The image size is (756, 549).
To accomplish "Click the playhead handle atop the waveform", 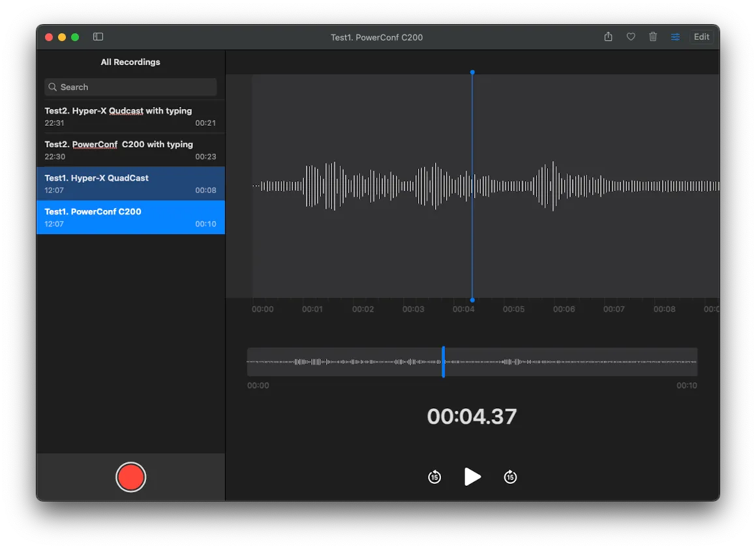I will 472,72.
